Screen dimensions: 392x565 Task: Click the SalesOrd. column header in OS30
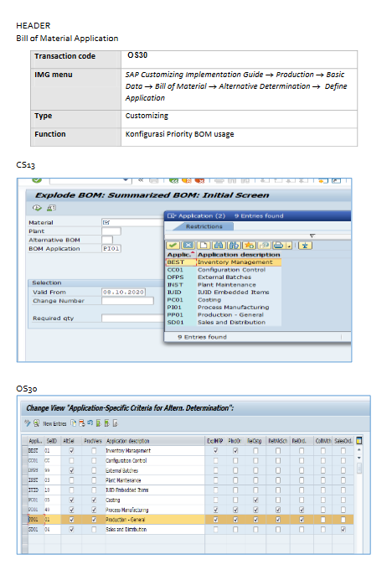pyautogui.click(x=343, y=441)
